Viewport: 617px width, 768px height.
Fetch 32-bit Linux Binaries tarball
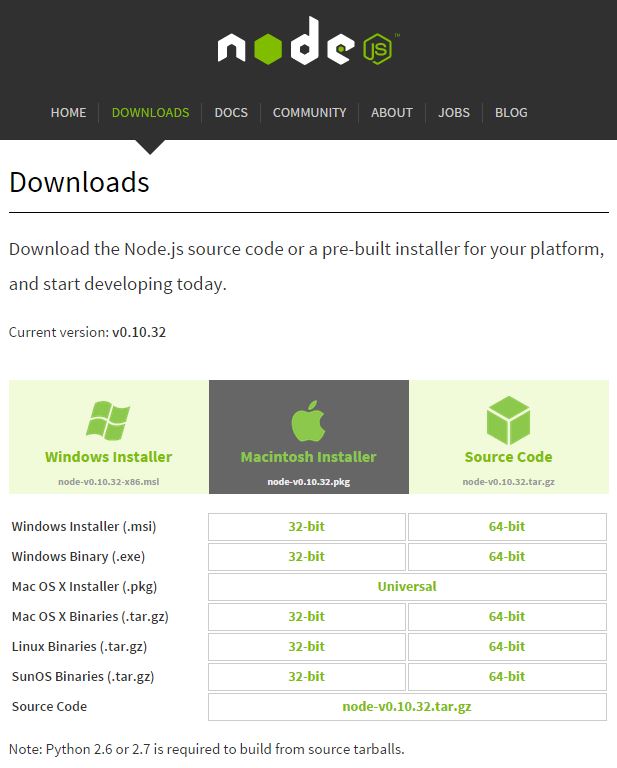click(307, 646)
